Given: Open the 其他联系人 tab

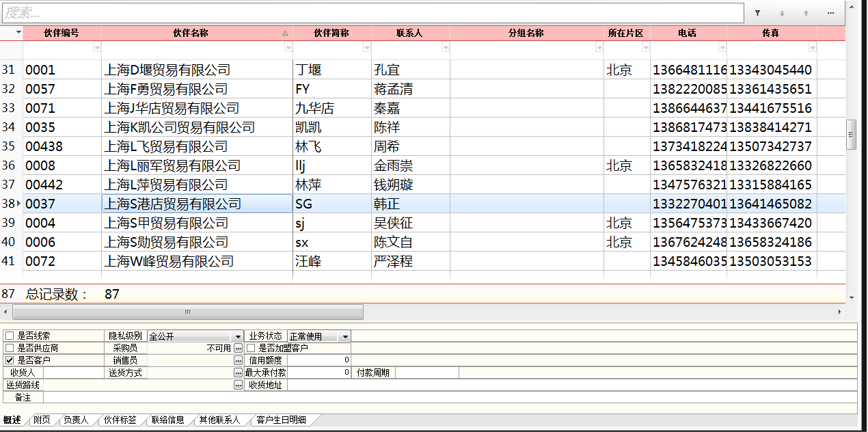Looking at the screenshot, I should point(219,420).
